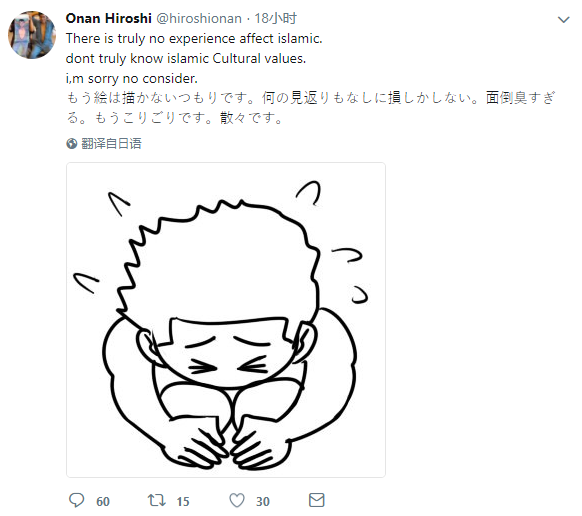
Task: Open the display name Onan Hiroshi
Action: click(x=108, y=18)
